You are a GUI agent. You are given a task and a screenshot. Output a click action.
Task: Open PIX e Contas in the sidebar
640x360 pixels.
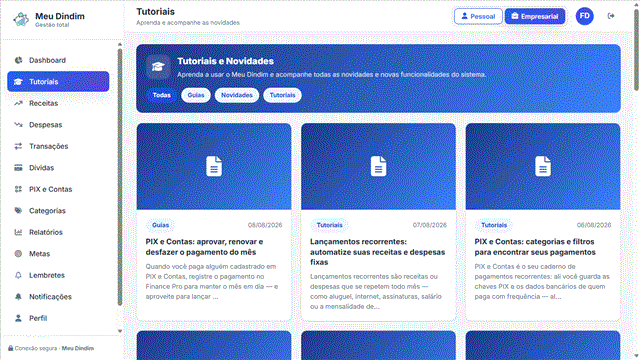pyautogui.click(x=58, y=189)
